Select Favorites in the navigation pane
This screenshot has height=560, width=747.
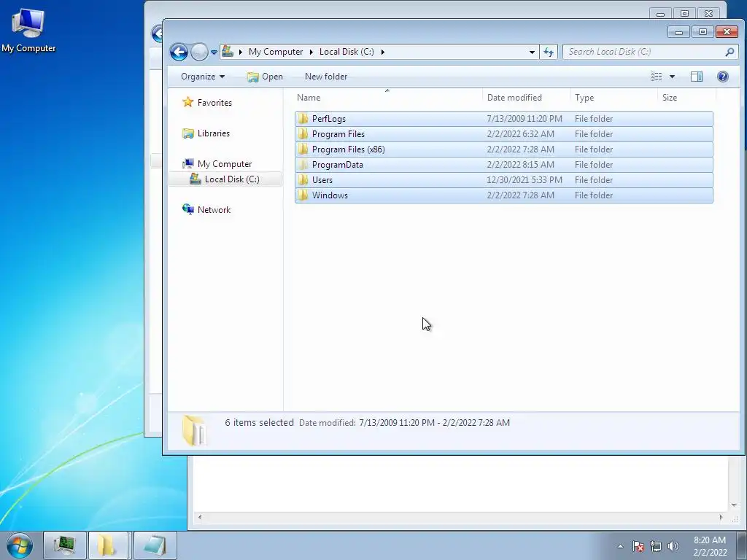pos(214,103)
